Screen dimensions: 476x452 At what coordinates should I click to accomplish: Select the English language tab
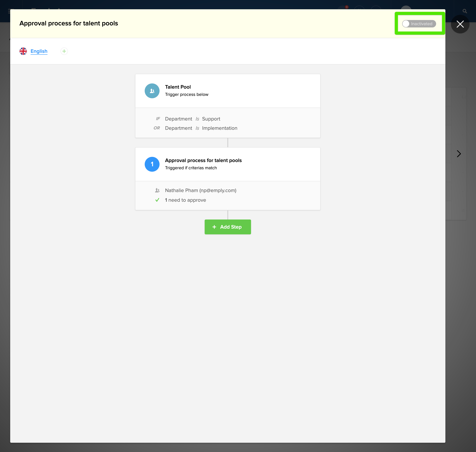tap(39, 51)
